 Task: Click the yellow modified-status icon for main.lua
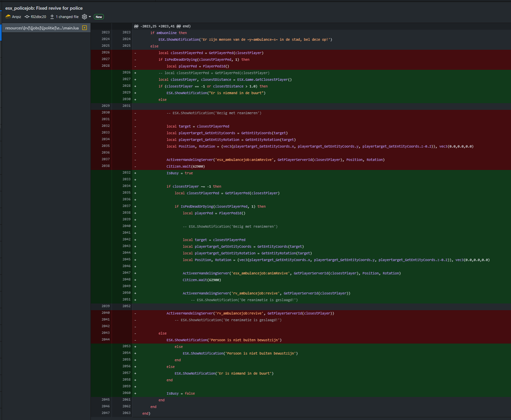pos(84,28)
